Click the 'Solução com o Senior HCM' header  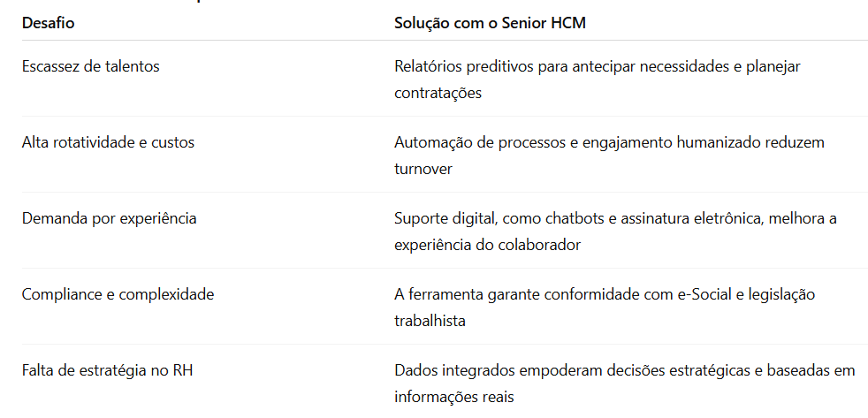pyautogui.click(x=490, y=24)
